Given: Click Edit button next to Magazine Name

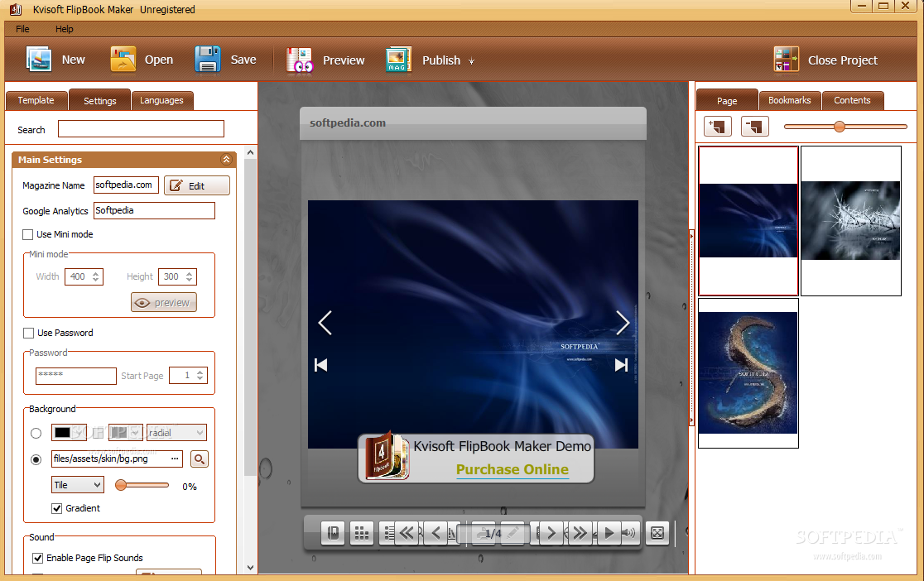Looking at the screenshot, I should click(197, 185).
